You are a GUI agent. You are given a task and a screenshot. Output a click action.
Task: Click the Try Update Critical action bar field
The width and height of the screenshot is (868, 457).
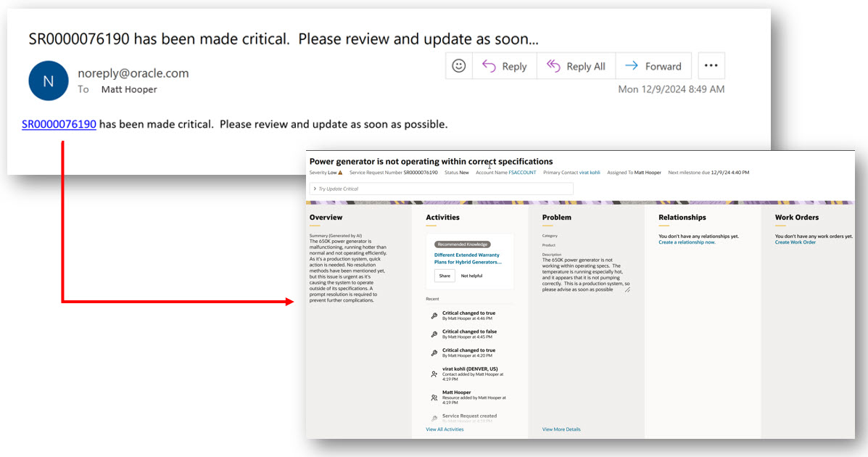point(441,189)
